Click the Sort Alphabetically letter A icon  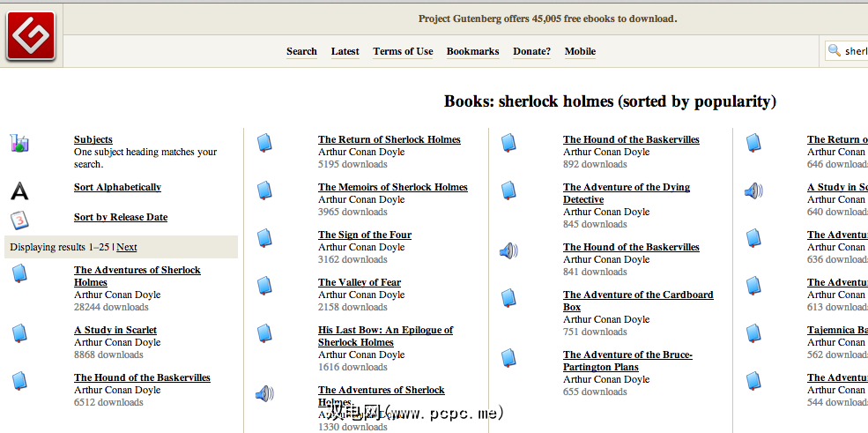19,191
